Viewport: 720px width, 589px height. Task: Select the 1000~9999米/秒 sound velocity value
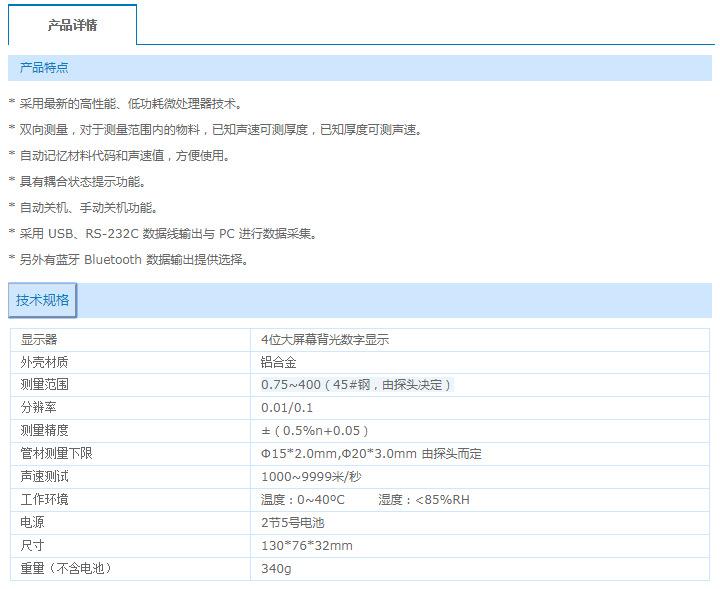click(x=311, y=477)
